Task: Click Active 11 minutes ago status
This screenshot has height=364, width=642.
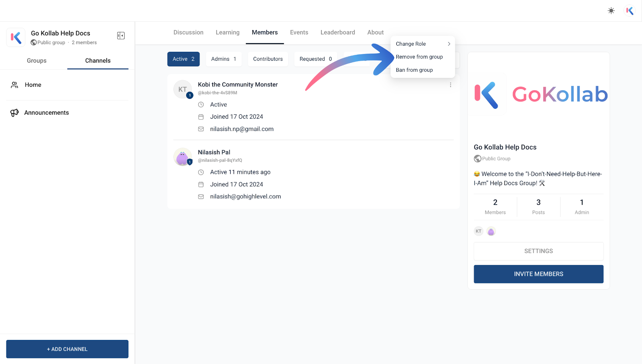Action: [x=240, y=172]
